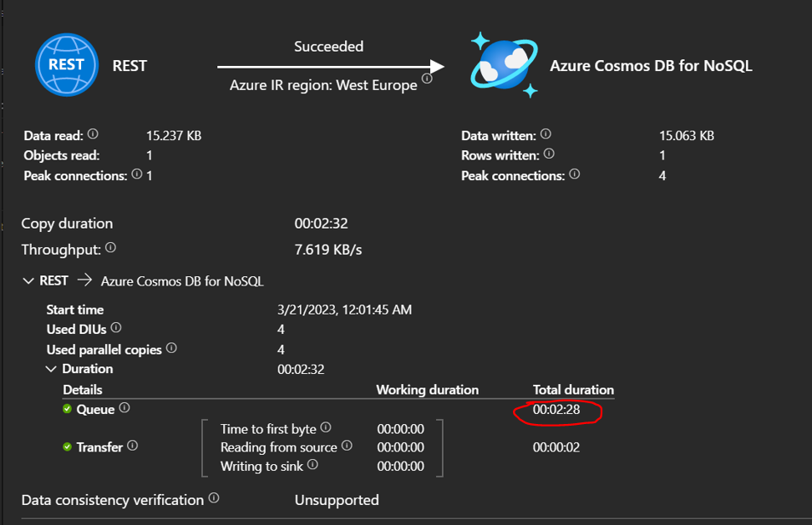Click info icon next to Used DIUs

pyautogui.click(x=116, y=327)
